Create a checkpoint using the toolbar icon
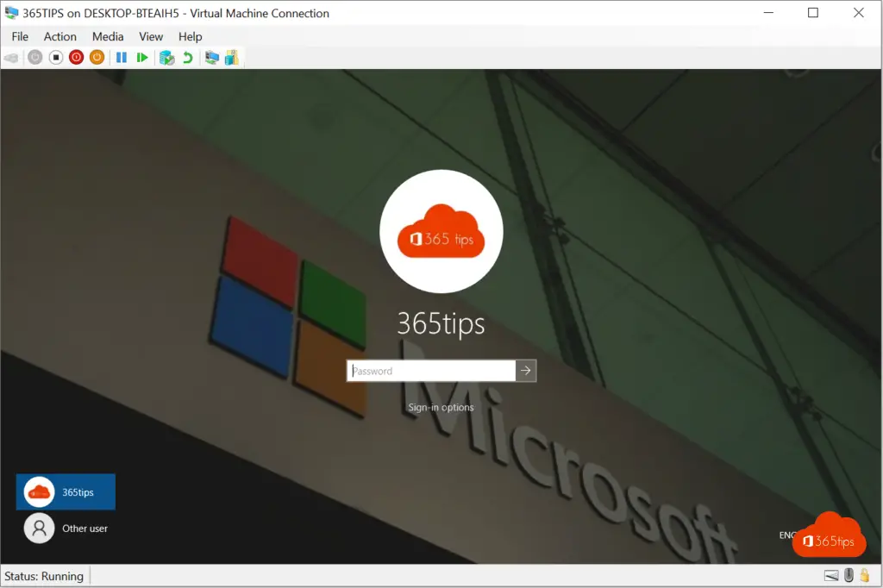Screen dimensions: 883x588 [x=166, y=58]
